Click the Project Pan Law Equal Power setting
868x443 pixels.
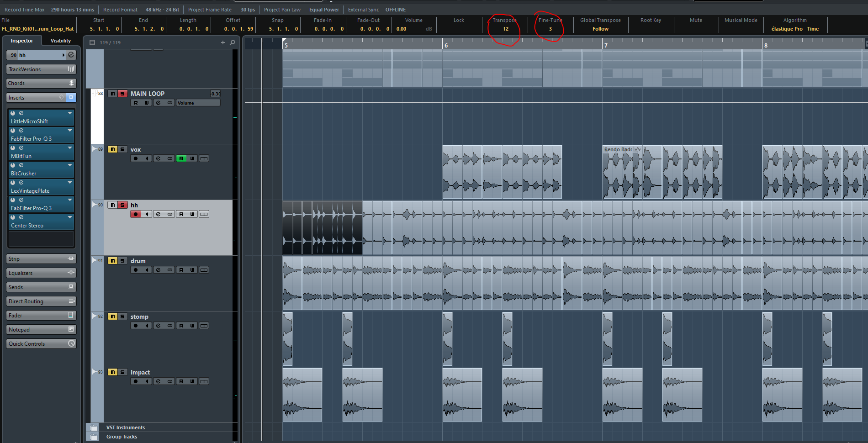(324, 10)
